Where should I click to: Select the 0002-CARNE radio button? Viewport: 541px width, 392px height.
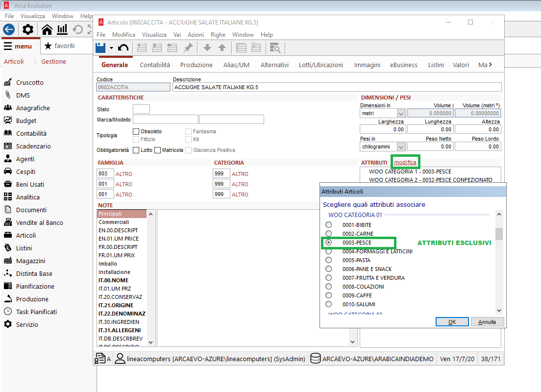[328, 234]
